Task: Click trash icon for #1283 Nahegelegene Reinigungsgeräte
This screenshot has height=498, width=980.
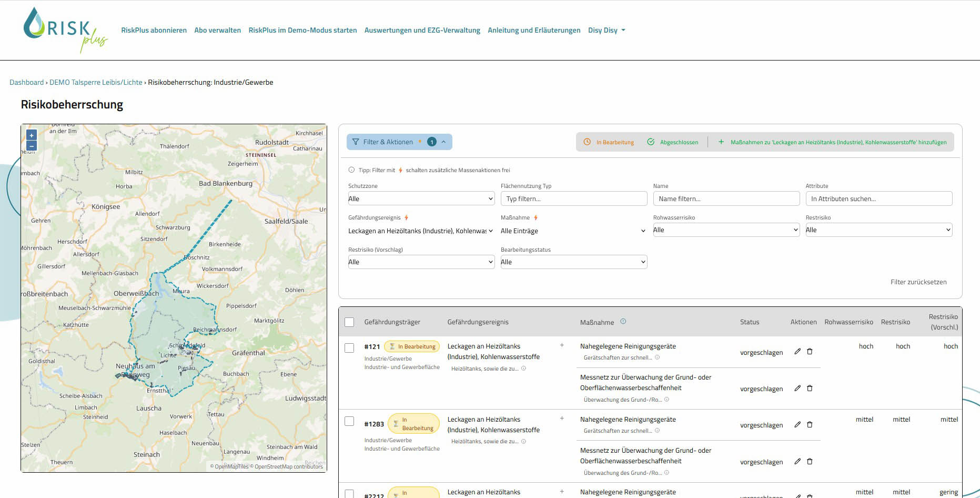Action: [x=810, y=425]
